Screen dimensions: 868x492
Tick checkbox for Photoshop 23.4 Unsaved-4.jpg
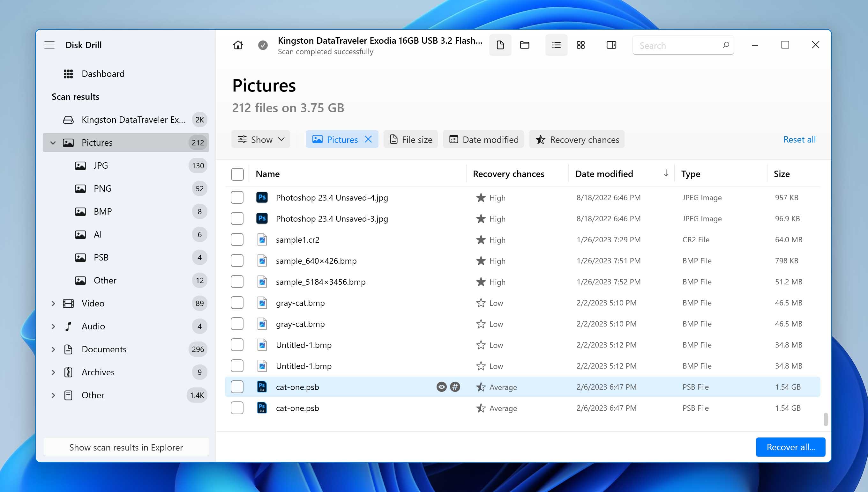coord(237,197)
